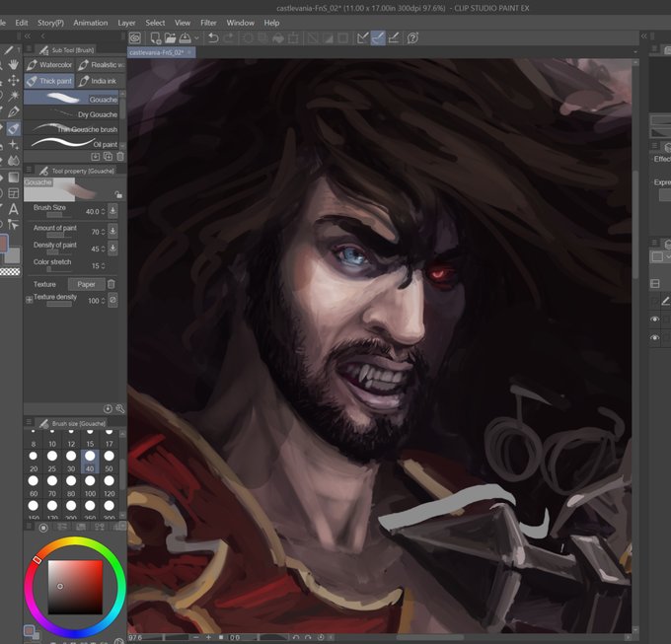The image size is (671, 644).
Task: Reset all tool properties to default
Action: coord(108,409)
